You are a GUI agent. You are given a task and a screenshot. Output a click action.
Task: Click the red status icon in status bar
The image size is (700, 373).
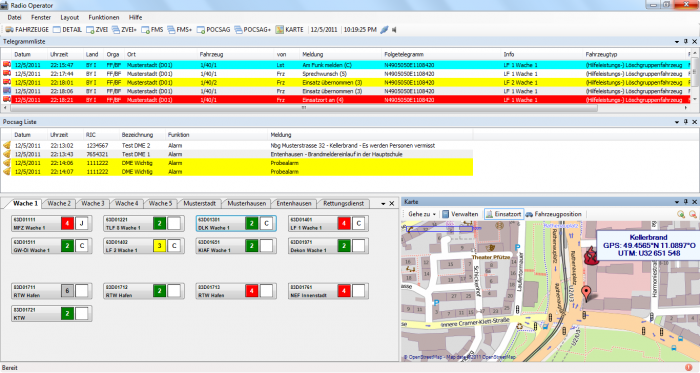point(688,368)
